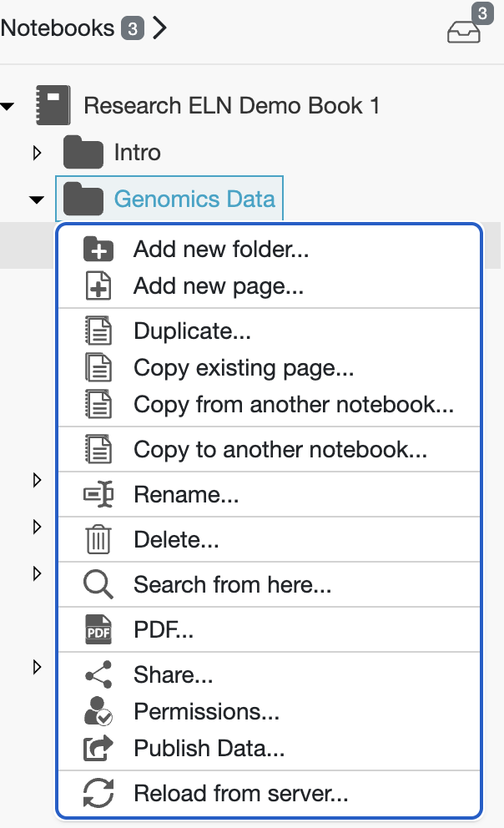Click the PDF file icon
This screenshot has height=828, width=504.
98,629
